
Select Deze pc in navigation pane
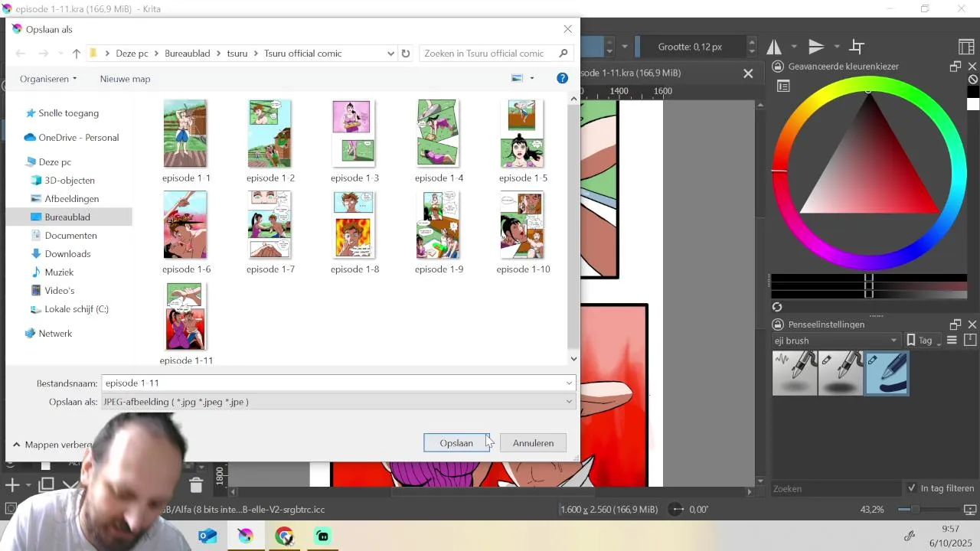coord(54,162)
